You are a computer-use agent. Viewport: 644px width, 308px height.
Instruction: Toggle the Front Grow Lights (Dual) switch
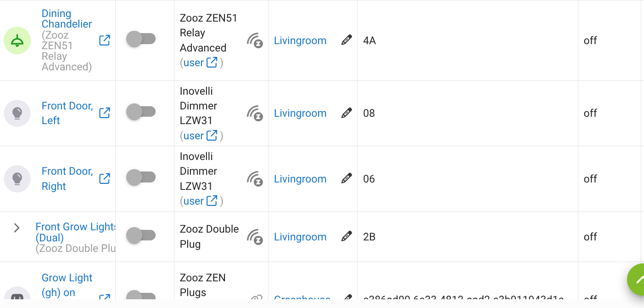click(x=141, y=235)
